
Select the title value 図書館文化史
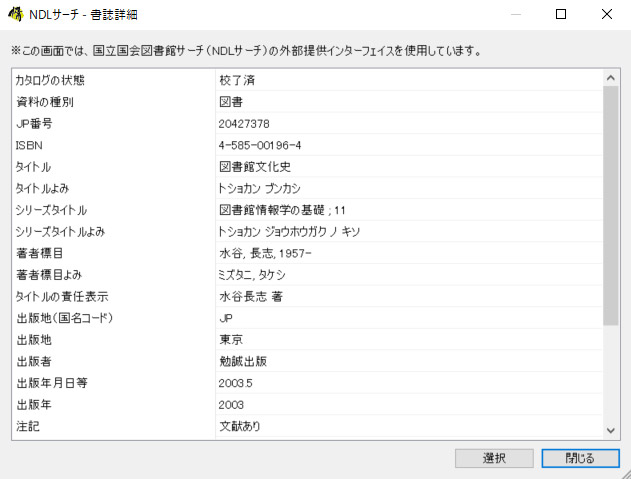(x=255, y=167)
